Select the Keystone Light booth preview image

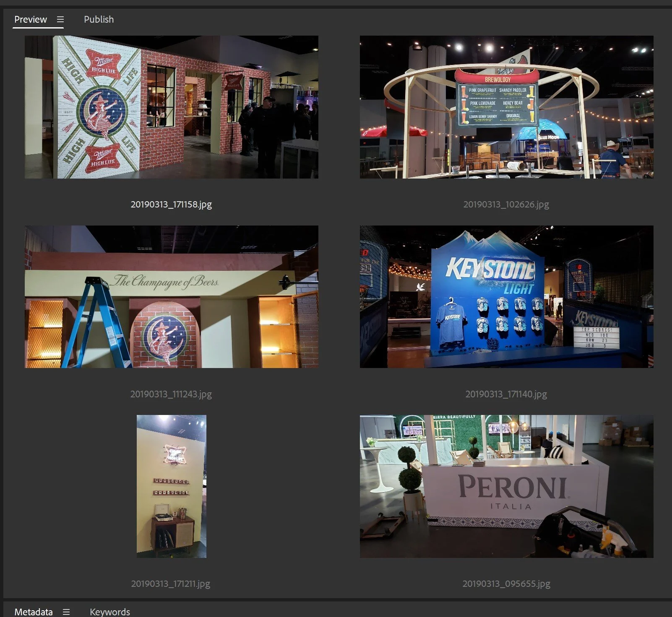point(507,297)
